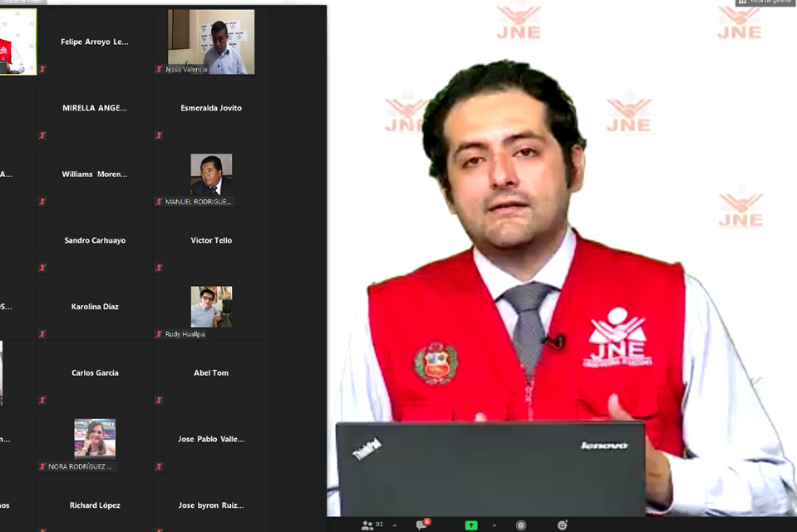
Task: Click the name Esmeralda Jovito
Action: coord(211,108)
